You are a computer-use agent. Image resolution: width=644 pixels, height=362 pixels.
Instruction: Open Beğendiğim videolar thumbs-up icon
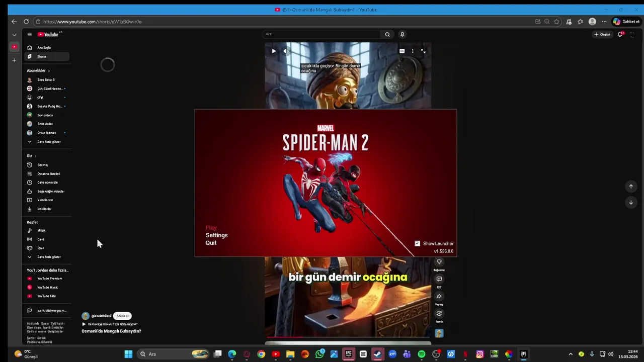coord(29,191)
